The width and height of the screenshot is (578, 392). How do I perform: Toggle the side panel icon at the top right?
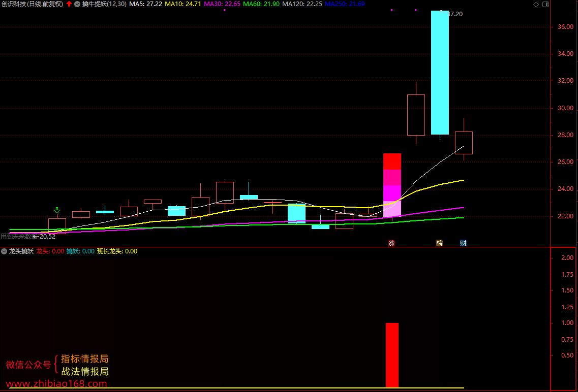(545, 5)
